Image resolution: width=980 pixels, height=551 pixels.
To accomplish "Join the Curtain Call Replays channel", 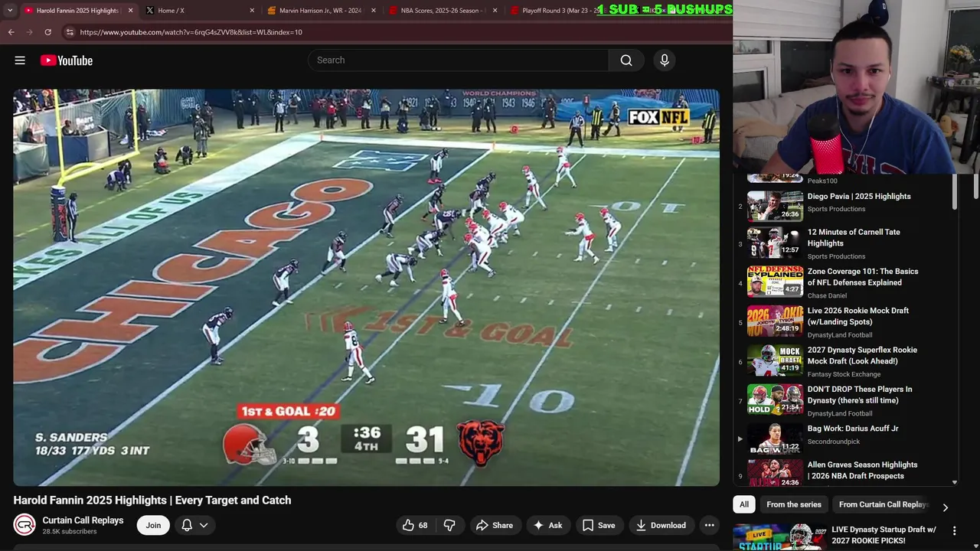I will coord(153,525).
